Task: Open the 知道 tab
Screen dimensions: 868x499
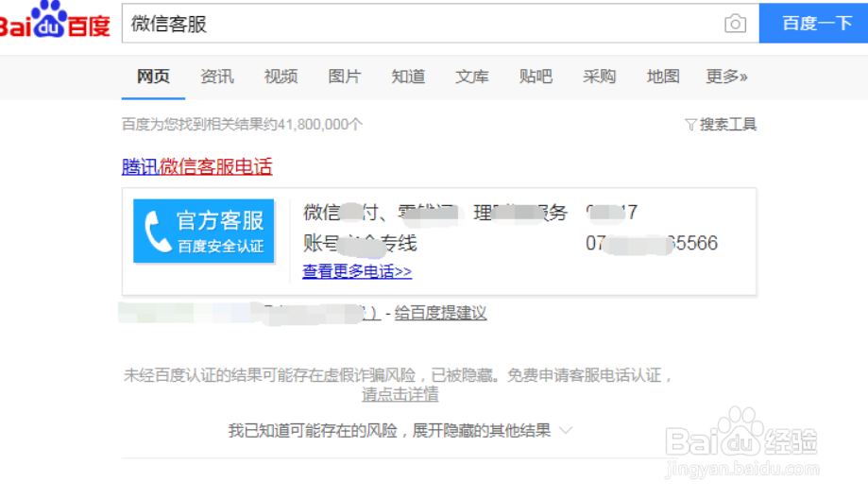Action: 408,77
